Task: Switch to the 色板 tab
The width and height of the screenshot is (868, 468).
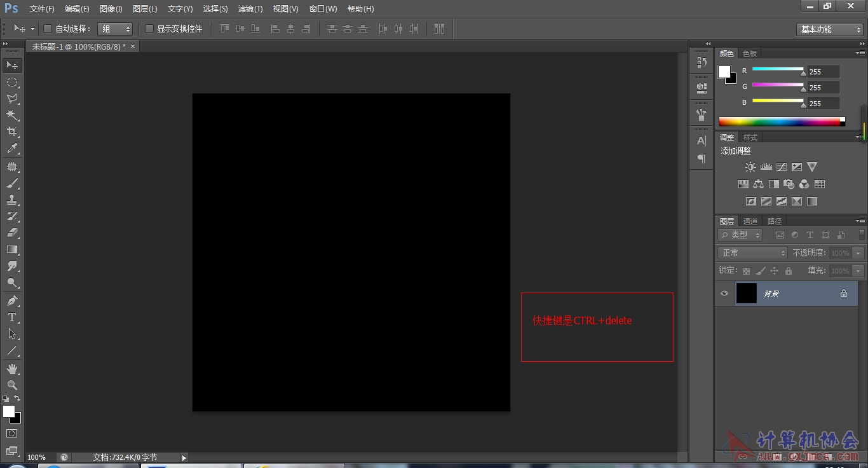Action: tap(750, 53)
